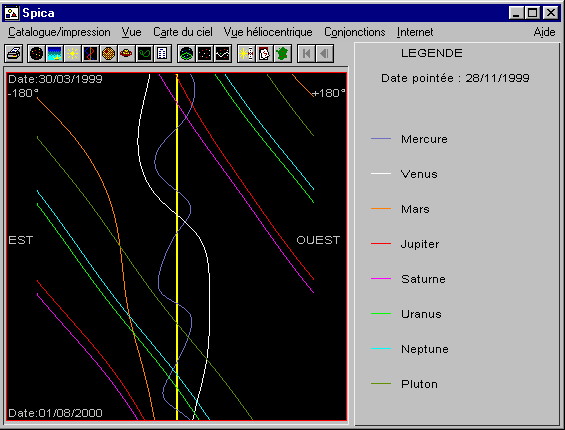Click the sun with arrows conjunction icon
565x430 pixels.
pos(246,54)
